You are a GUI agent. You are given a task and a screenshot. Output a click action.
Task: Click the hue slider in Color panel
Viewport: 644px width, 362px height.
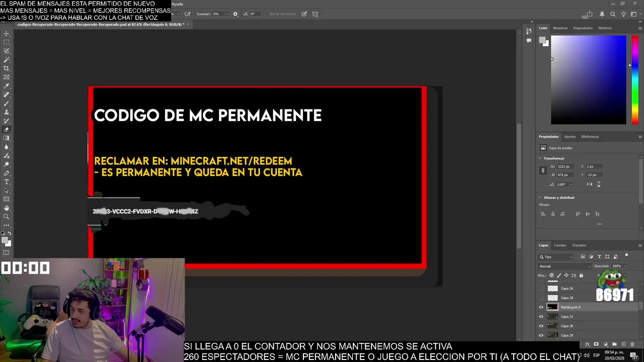635,80
